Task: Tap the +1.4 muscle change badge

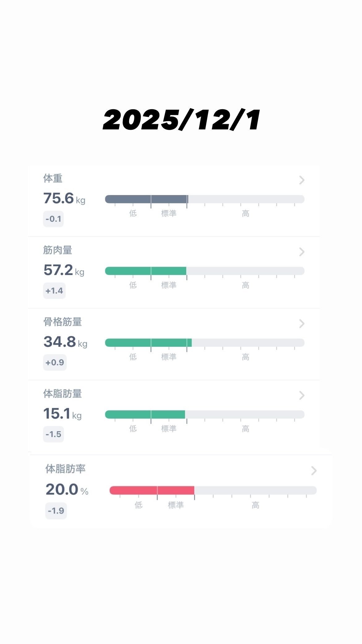Action: point(54,291)
